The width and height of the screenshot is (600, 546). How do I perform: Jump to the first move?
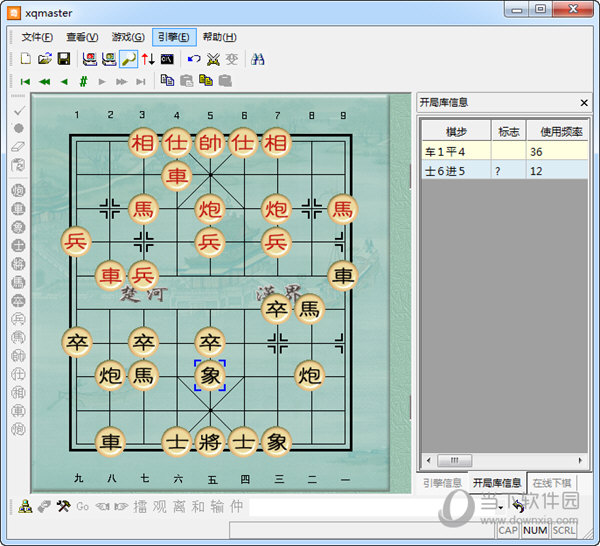25,81
